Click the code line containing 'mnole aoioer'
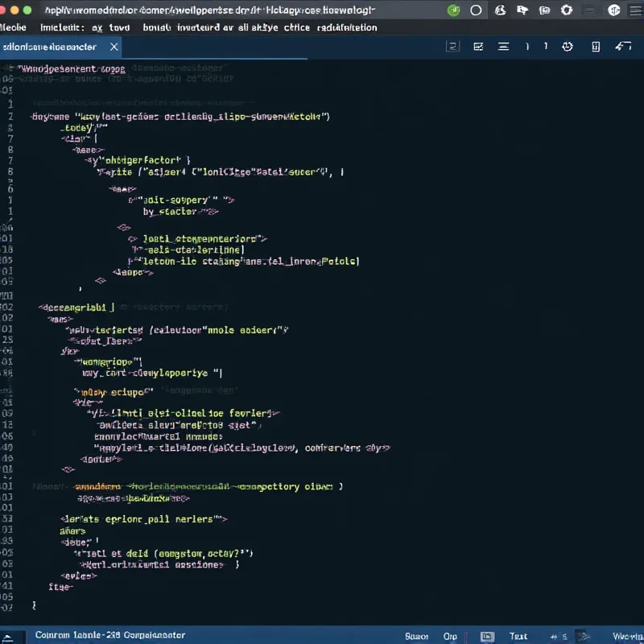 [176, 330]
